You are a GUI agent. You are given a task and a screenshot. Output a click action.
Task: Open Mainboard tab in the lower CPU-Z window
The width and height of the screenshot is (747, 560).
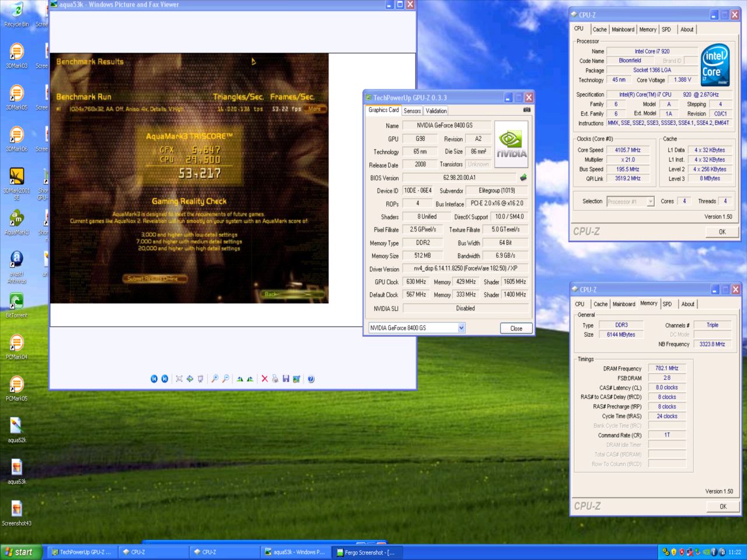(x=624, y=304)
